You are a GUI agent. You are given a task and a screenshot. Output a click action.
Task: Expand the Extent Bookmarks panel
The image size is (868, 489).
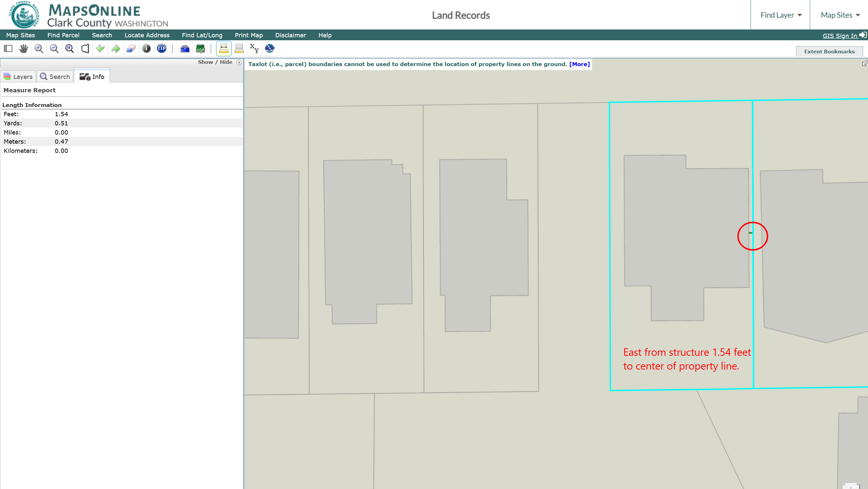point(830,51)
